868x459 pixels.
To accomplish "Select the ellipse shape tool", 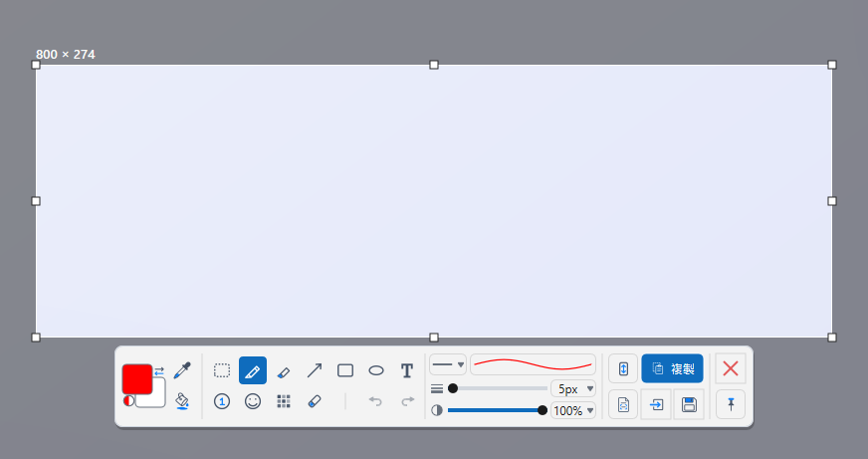I will pos(376,370).
